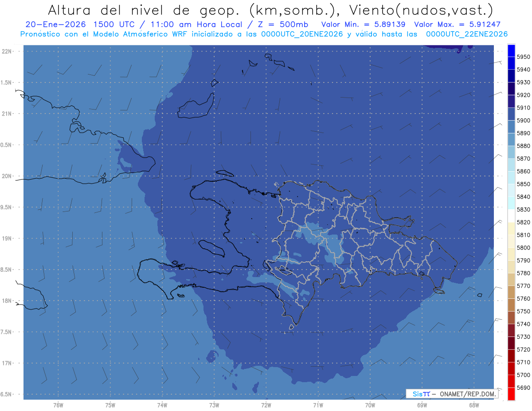Click the 5700 legend label
532x411 pixels.
point(523,375)
